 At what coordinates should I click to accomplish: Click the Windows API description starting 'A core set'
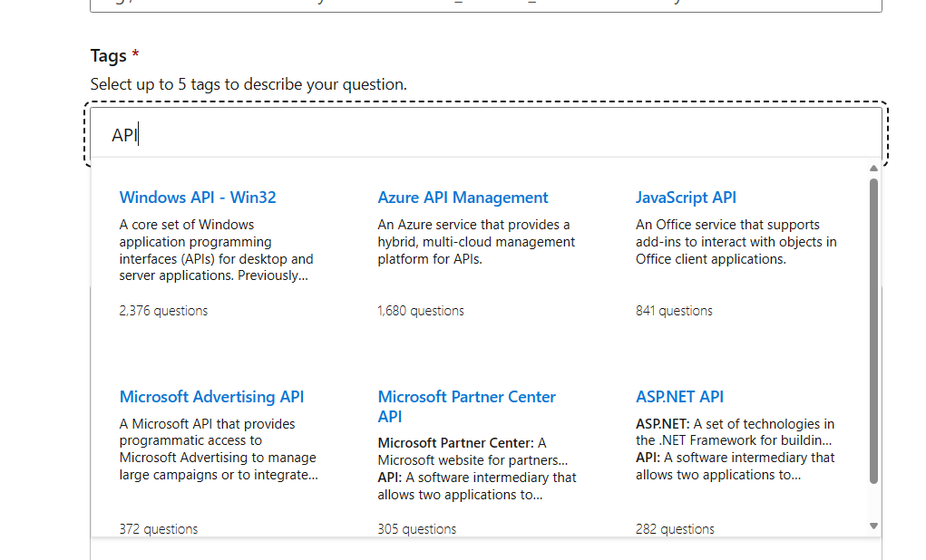click(x=216, y=250)
